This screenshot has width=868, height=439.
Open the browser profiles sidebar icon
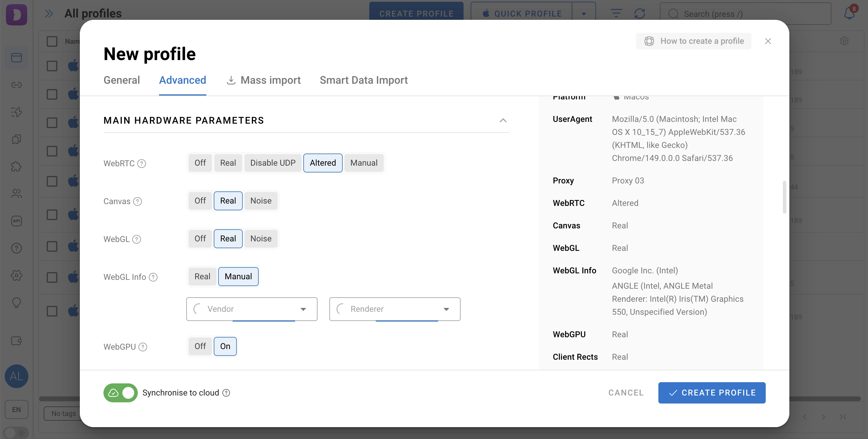tap(16, 58)
